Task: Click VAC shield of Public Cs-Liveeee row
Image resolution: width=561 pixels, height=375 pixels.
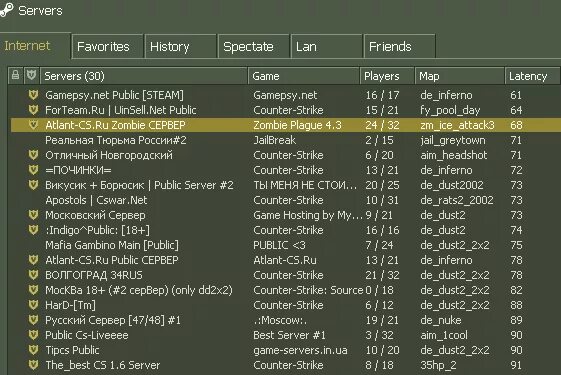Action: (x=33, y=335)
